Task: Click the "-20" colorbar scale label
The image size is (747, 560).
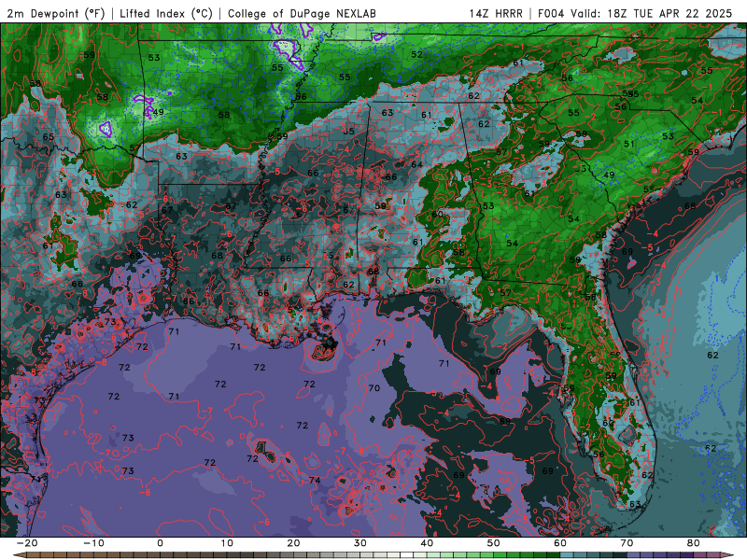Action: coord(27,543)
